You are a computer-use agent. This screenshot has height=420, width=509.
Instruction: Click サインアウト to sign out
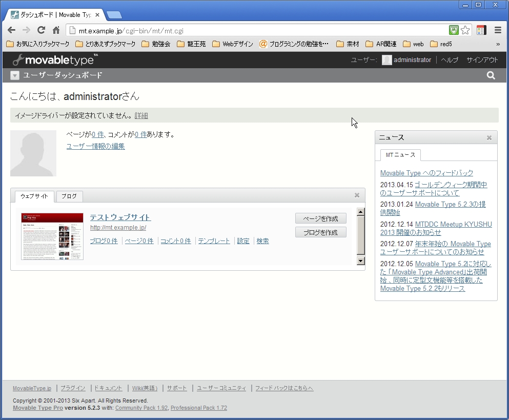coord(482,60)
